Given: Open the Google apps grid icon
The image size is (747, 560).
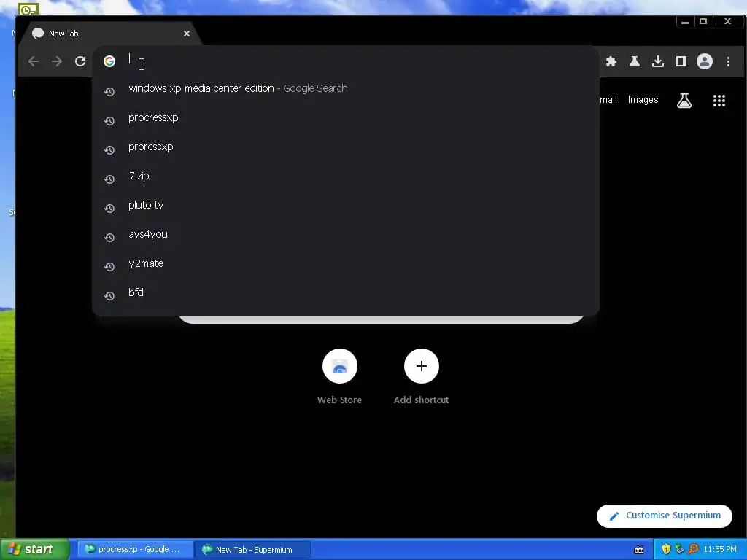Looking at the screenshot, I should (719, 101).
